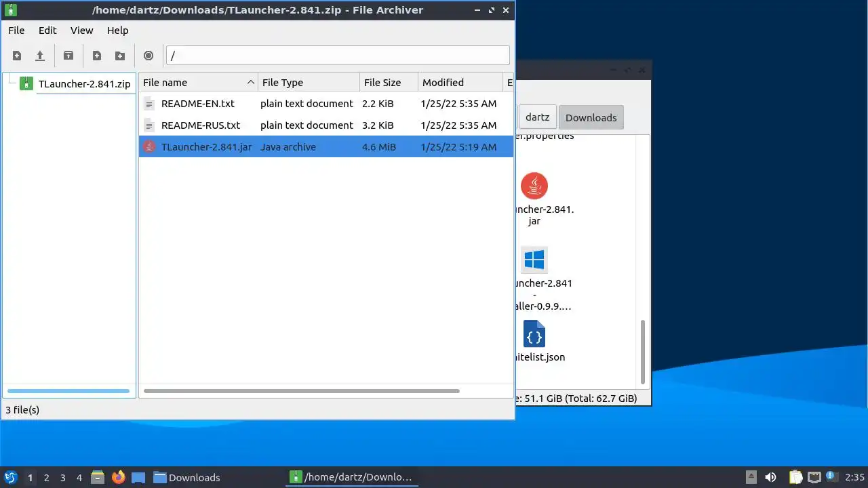Click the dartz breadcrumb in the file manager

[538, 117]
